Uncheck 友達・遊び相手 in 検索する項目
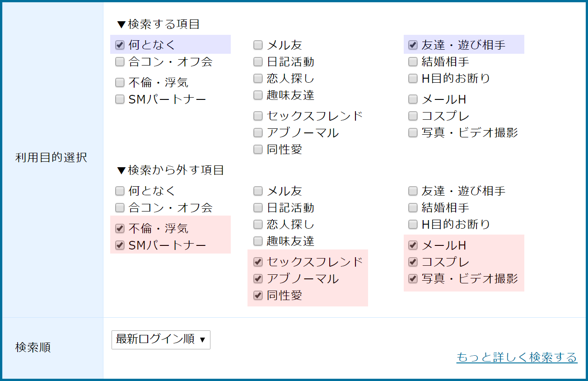 click(413, 45)
